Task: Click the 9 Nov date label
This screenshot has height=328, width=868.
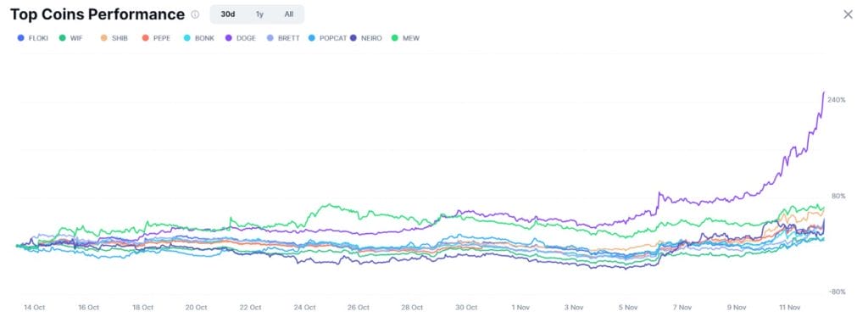Action: 737,307
